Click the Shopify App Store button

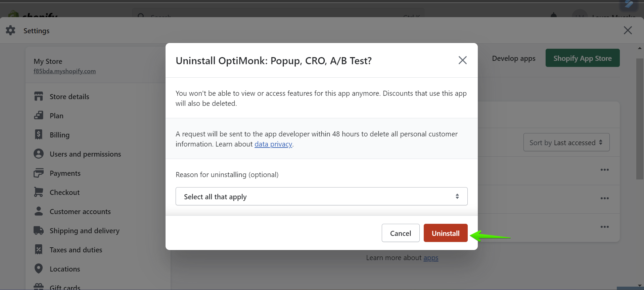[583, 58]
